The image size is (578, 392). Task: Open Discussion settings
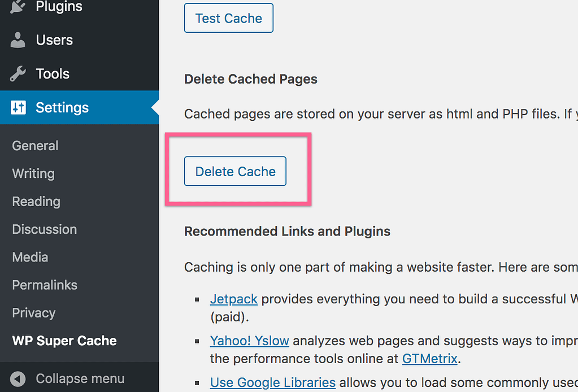44,229
